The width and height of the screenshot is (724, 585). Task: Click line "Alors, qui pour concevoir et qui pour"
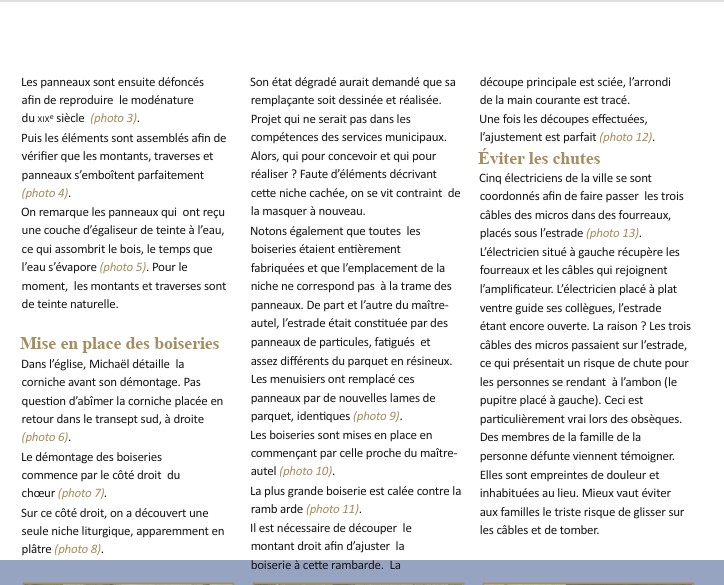(344, 156)
